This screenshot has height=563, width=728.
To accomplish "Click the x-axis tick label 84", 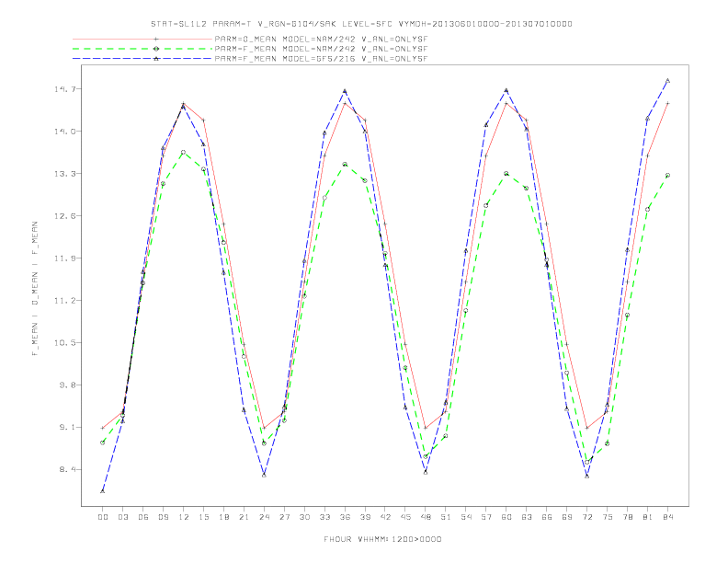I will coord(668,517).
